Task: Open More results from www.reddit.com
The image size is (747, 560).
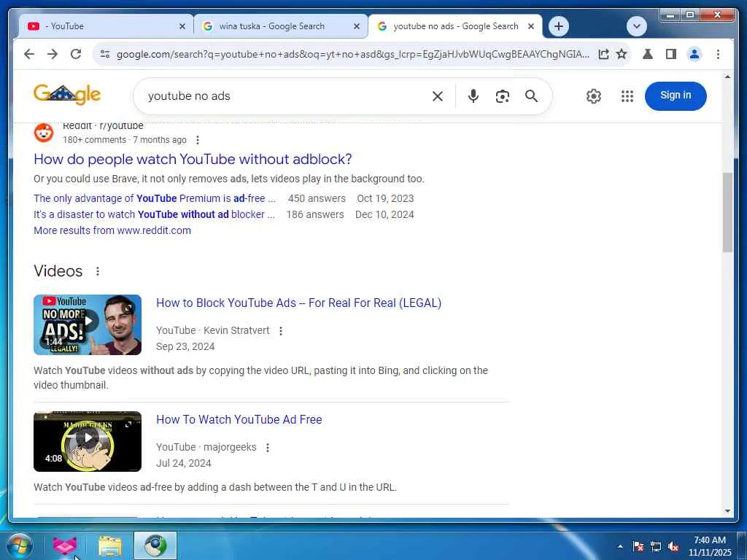Action: (112, 230)
